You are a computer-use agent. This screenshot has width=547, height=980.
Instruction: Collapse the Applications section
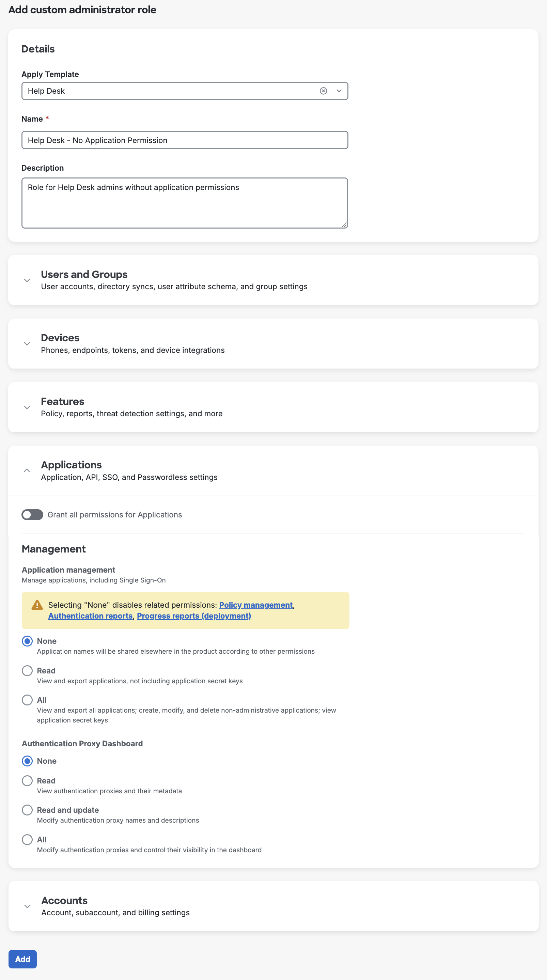[x=27, y=471]
